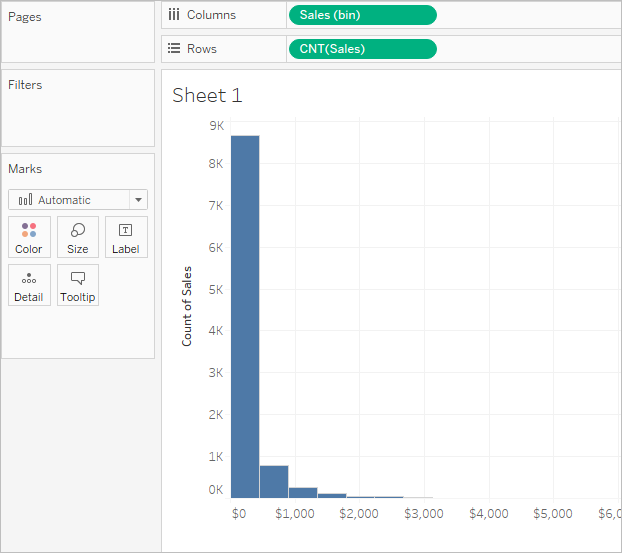
Task: Open the Size marks card
Action: [78, 237]
